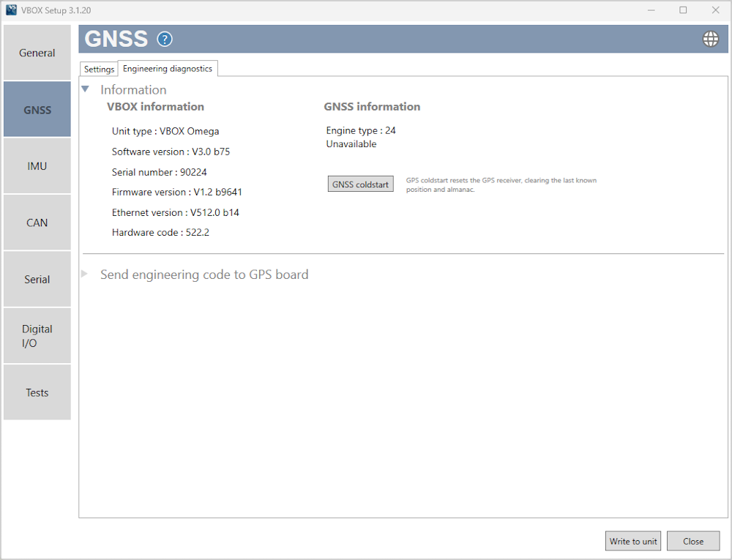Select the Engineering diagnostics tab
This screenshot has height=560, width=732.
(x=168, y=69)
